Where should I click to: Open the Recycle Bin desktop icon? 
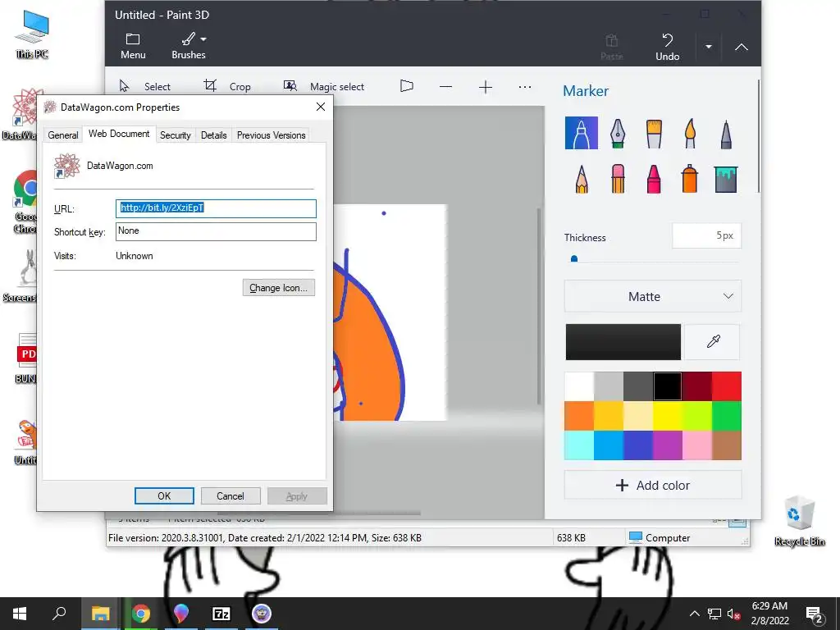pyautogui.click(x=799, y=521)
